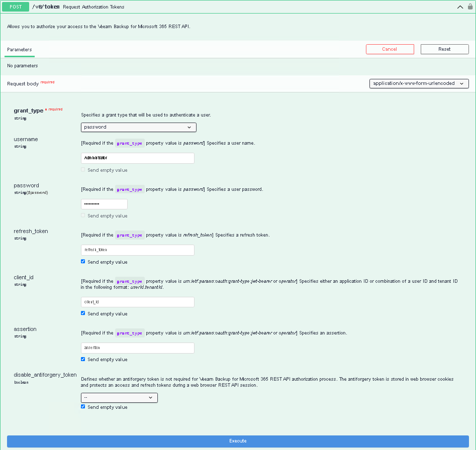Uncheck Send empty value for refresh_token
This screenshot has width=476, height=450.
pos(83,261)
